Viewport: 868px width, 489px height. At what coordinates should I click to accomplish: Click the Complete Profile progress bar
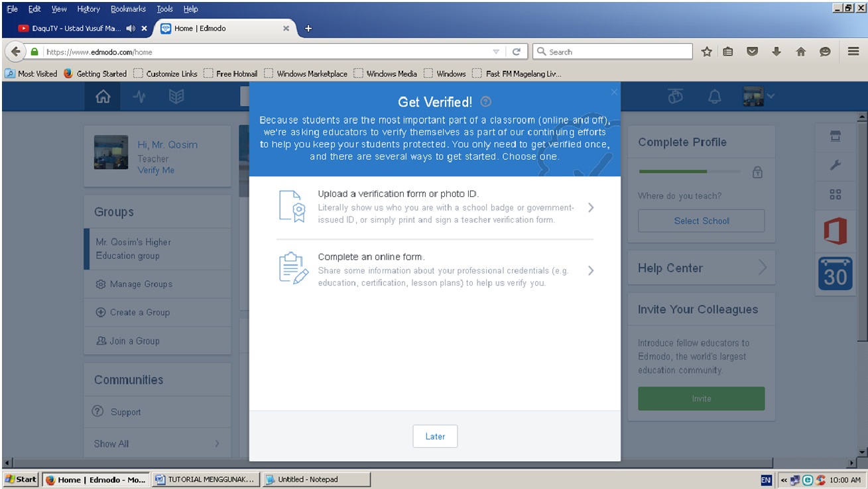point(690,172)
